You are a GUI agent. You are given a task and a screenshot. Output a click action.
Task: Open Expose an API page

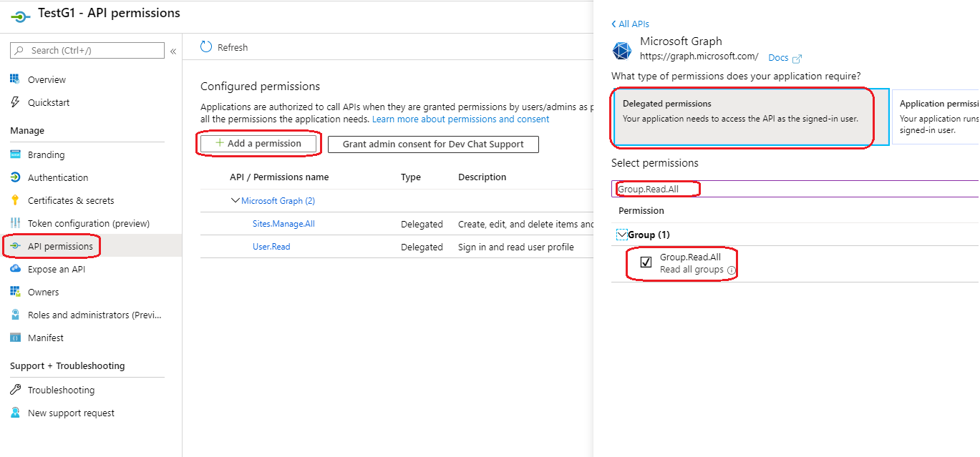point(57,269)
